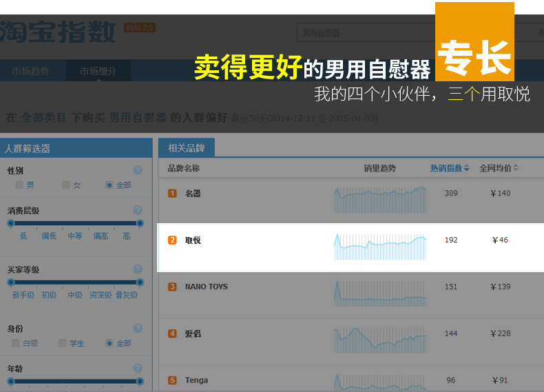This screenshot has width=544, height=392.
Task: Click the 品牌名称 column header
Action: click(184, 168)
